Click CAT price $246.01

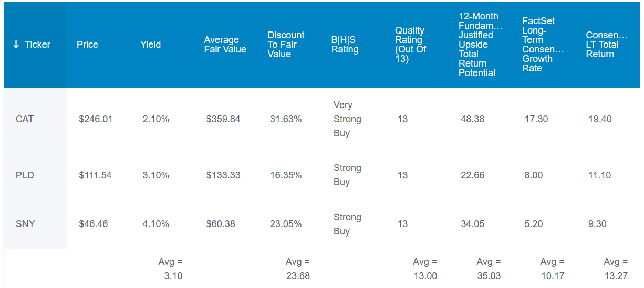(x=96, y=119)
